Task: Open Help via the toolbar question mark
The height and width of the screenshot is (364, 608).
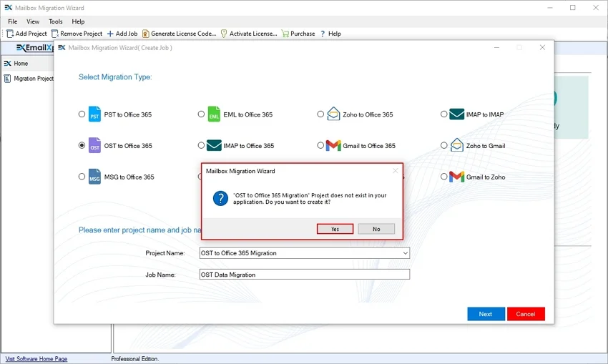Action: [323, 34]
